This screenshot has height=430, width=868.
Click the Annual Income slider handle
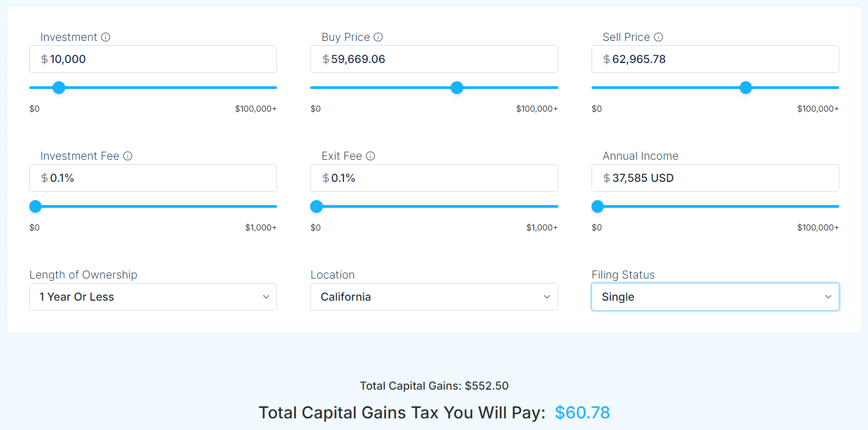coord(597,206)
